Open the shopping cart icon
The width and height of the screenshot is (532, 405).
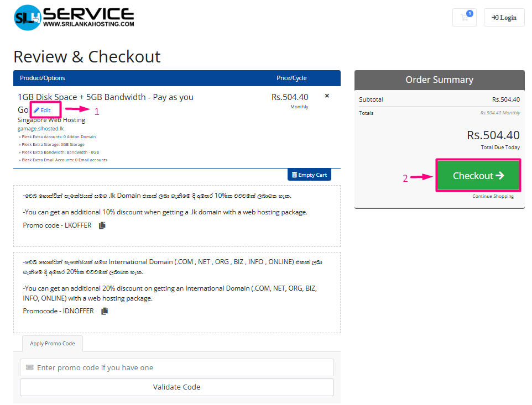pos(464,17)
